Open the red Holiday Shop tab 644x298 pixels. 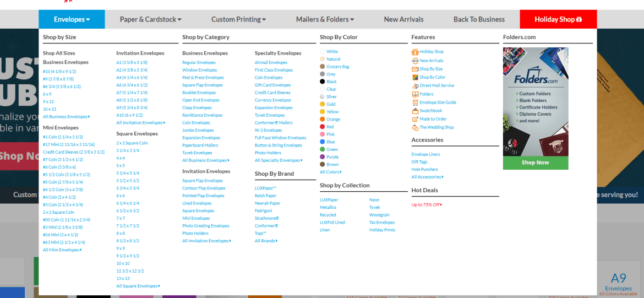click(558, 19)
